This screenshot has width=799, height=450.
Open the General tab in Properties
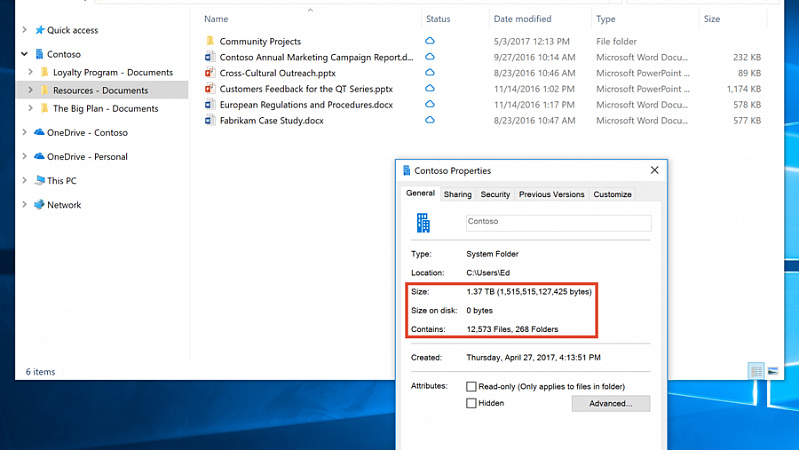(x=420, y=193)
